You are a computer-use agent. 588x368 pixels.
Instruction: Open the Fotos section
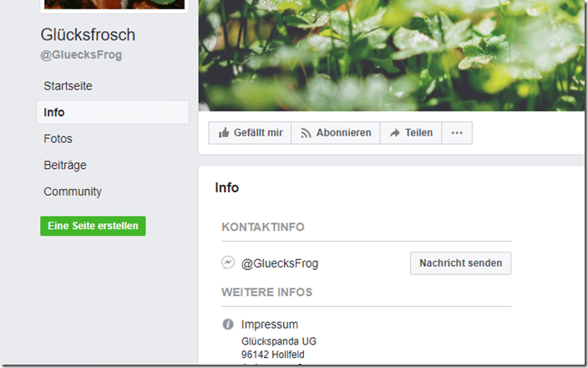[58, 139]
